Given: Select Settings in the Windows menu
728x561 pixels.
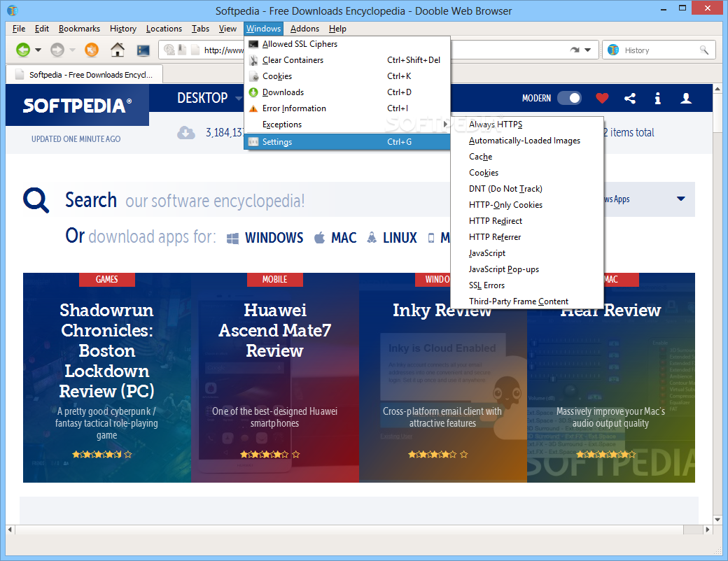Looking at the screenshot, I should (346, 142).
